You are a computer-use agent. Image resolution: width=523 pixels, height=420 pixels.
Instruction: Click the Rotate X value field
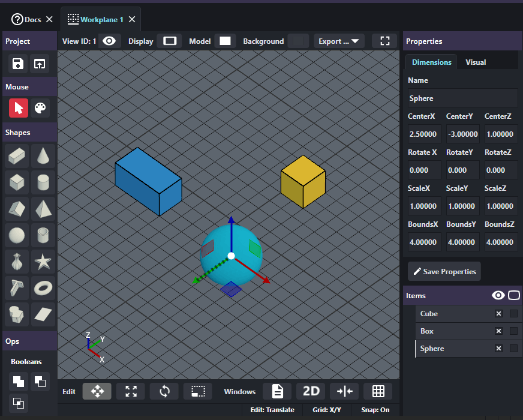click(x=424, y=170)
